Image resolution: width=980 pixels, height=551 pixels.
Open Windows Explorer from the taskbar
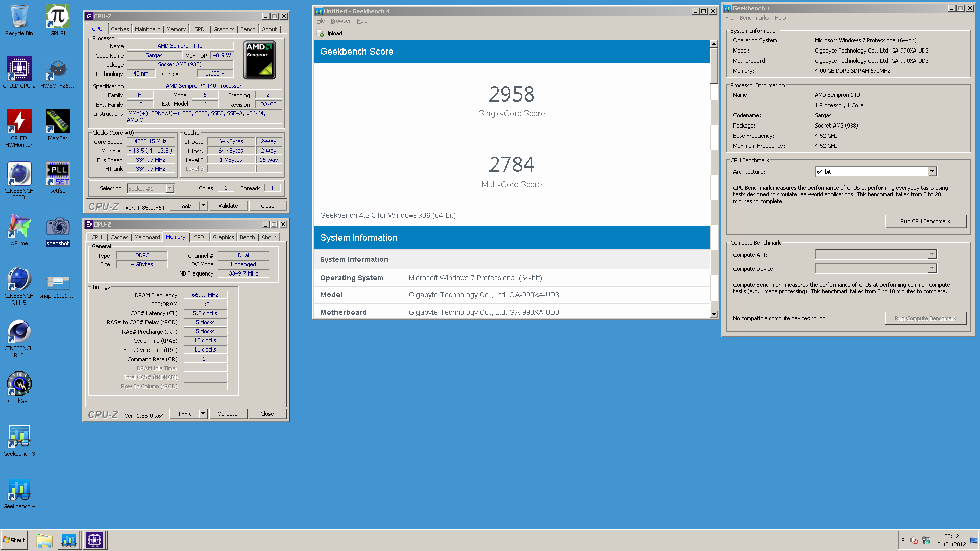[x=44, y=540]
